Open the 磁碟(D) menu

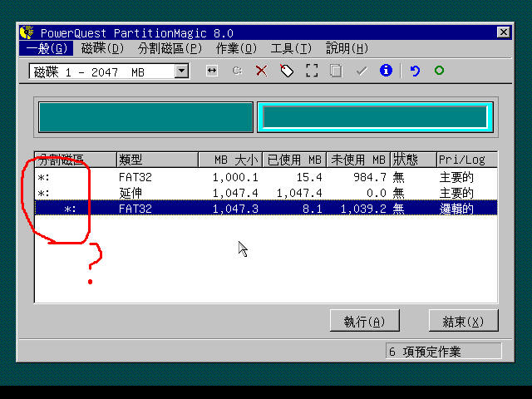point(102,48)
